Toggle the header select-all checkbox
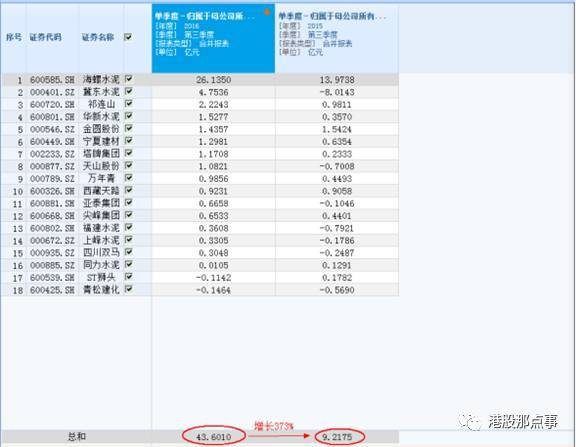This screenshot has height=447, width=576. click(x=128, y=37)
